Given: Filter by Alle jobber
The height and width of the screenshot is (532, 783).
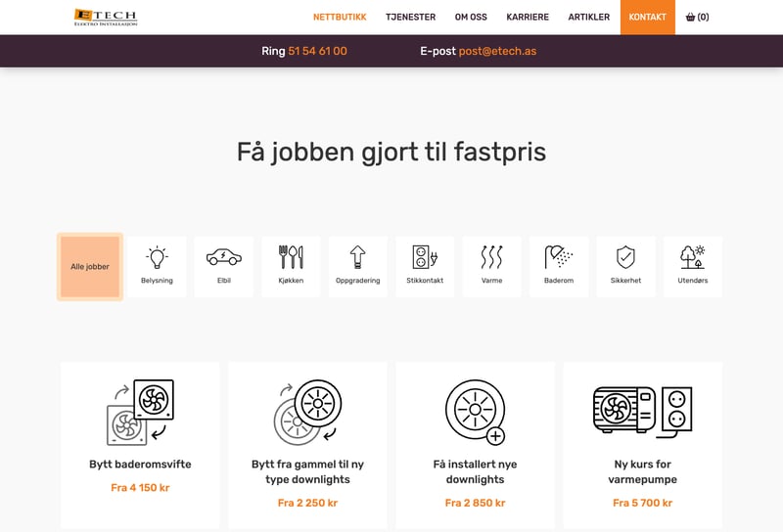Looking at the screenshot, I should 90,267.
